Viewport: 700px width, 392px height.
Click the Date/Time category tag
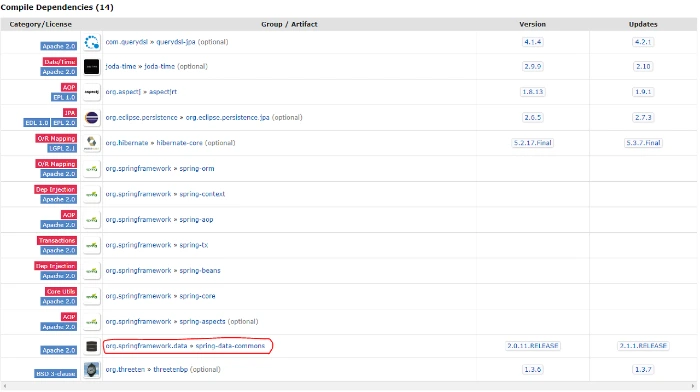pyautogui.click(x=60, y=62)
